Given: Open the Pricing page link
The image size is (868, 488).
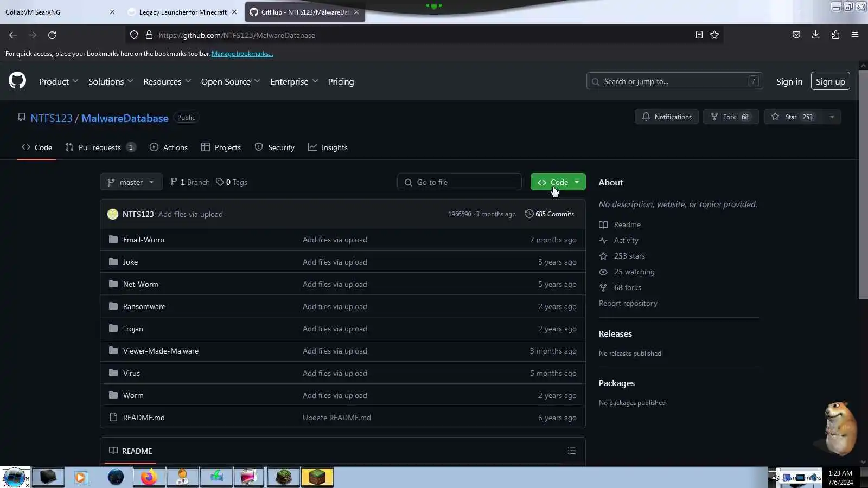Looking at the screenshot, I should [341, 81].
